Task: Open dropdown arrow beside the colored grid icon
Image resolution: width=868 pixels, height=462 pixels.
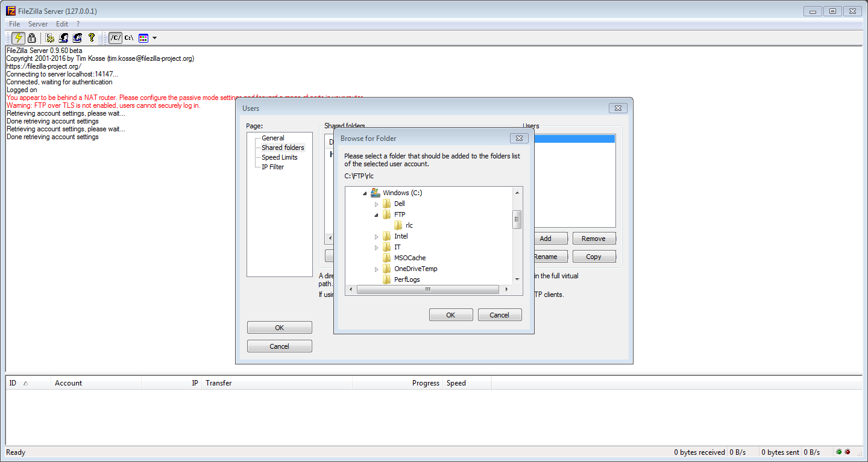Action: [x=155, y=38]
